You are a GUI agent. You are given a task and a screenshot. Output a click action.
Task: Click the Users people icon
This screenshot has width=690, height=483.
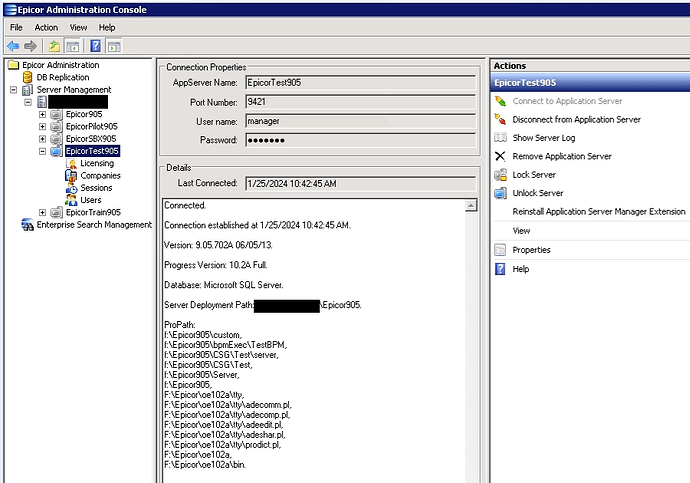coord(71,201)
